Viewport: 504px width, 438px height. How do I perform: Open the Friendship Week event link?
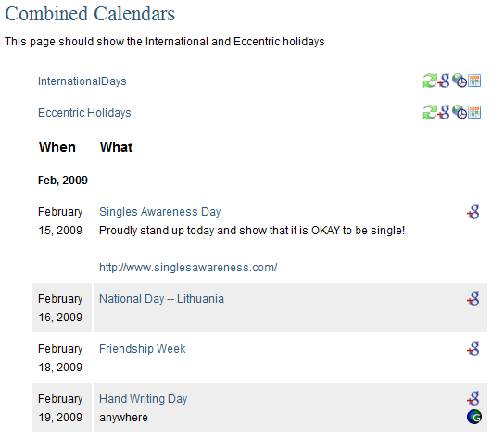point(143,349)
